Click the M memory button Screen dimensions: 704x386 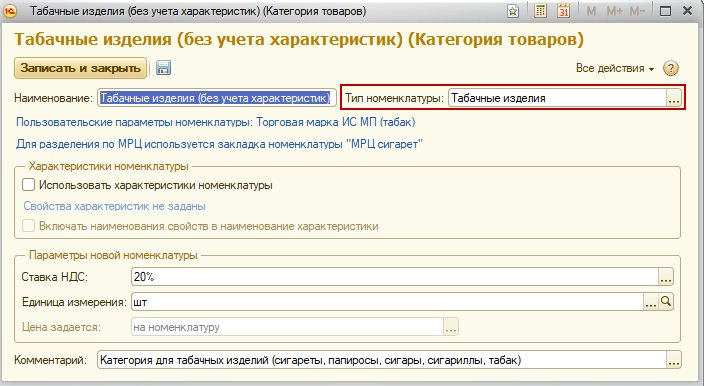tap(591, 11)
